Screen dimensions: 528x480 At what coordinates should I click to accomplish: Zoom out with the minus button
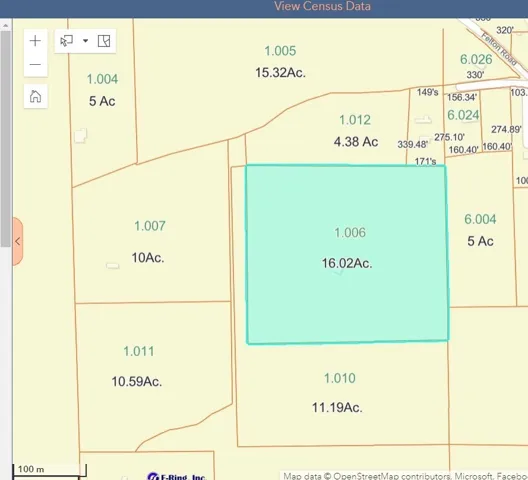[x=35, y=64]
